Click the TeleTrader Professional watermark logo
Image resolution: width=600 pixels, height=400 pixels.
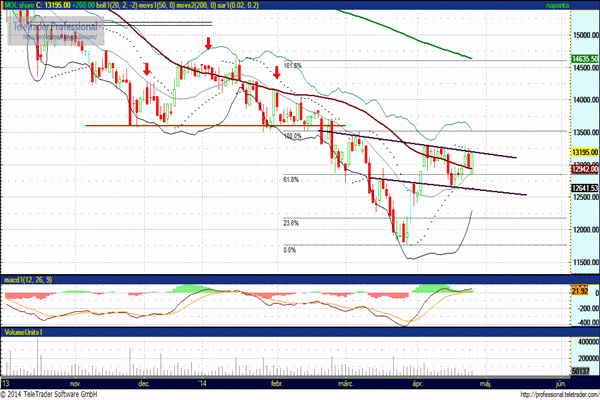pos(56,30)
